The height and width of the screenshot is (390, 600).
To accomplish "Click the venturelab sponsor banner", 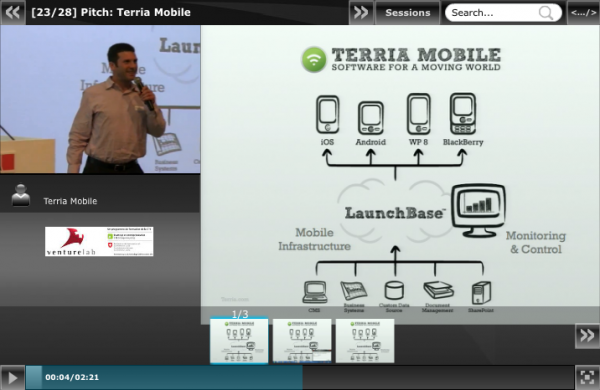I will click(x=99, y=242).
